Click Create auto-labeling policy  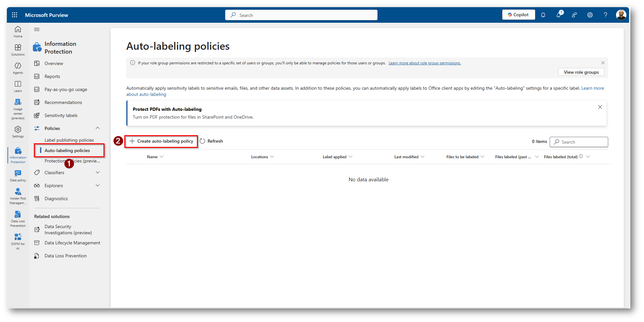point(161,141)
